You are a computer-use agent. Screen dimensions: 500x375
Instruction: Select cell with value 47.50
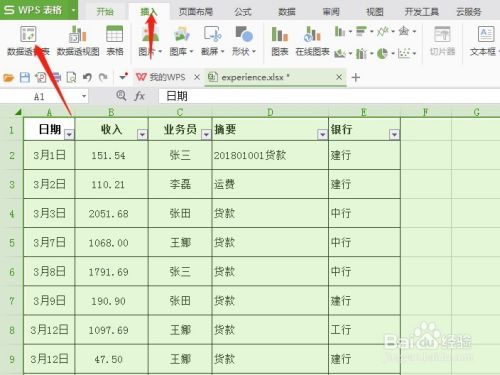coord(111,359)
